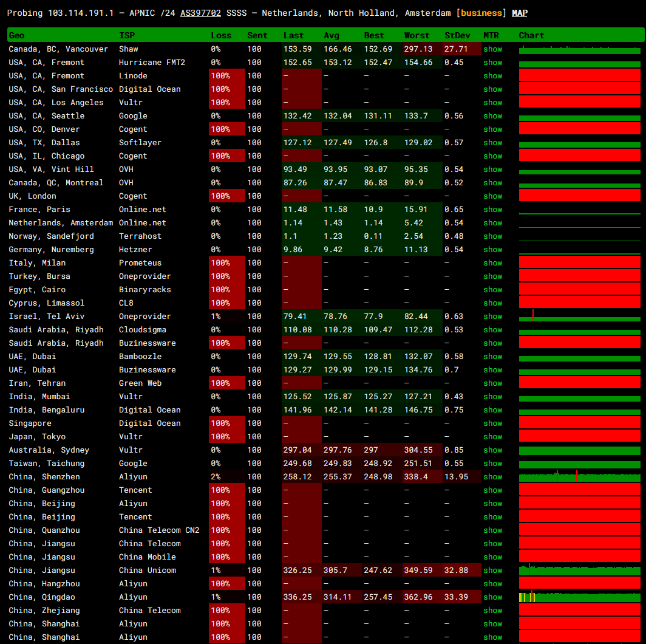Show MTR for Israel, Tel Aviv
The width and height of the screenshot is (646, 644).
click(x=493, y=316)
